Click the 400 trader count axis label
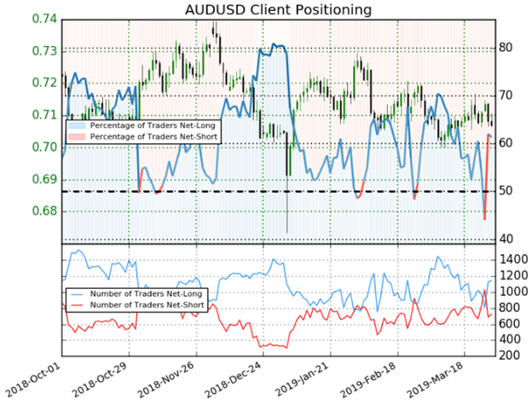 click(510, 340)
